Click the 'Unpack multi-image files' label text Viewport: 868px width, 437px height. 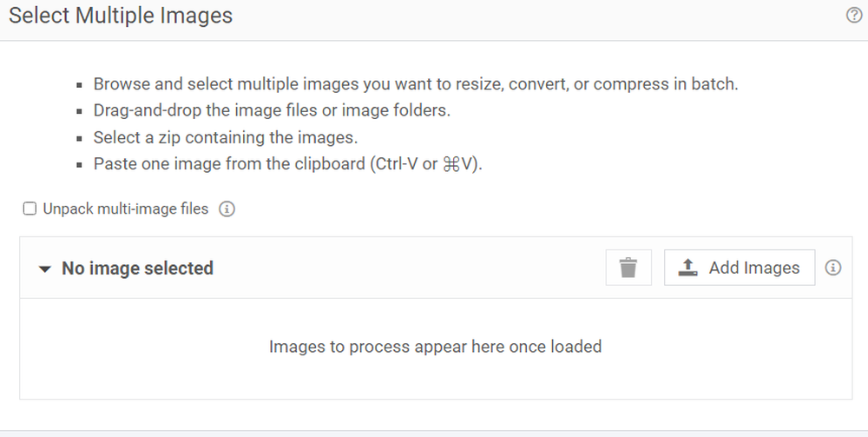(126, 209)
